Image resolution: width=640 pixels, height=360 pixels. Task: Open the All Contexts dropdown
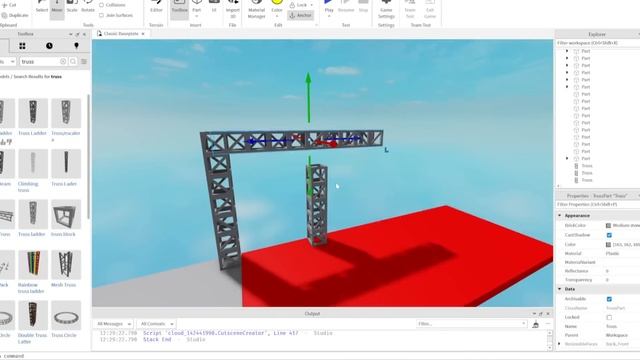(x=157, y=324)
